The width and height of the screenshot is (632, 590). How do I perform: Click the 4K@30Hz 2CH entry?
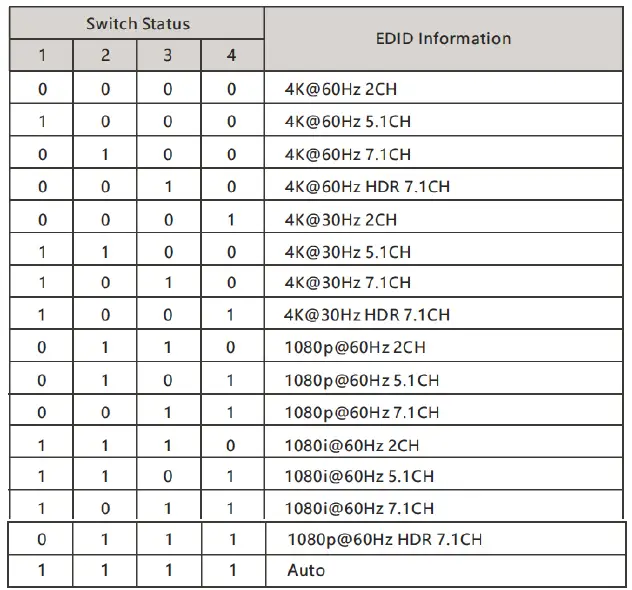341,220
